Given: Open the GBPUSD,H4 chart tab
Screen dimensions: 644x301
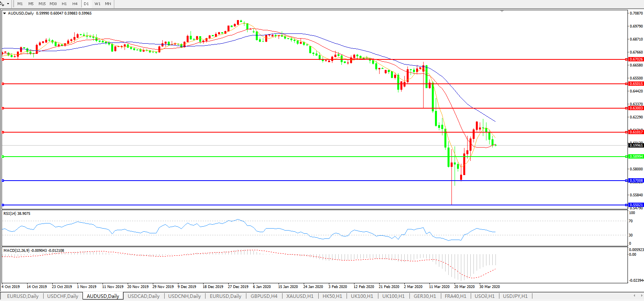Looking at the screenshot, I should pos(264,296).
